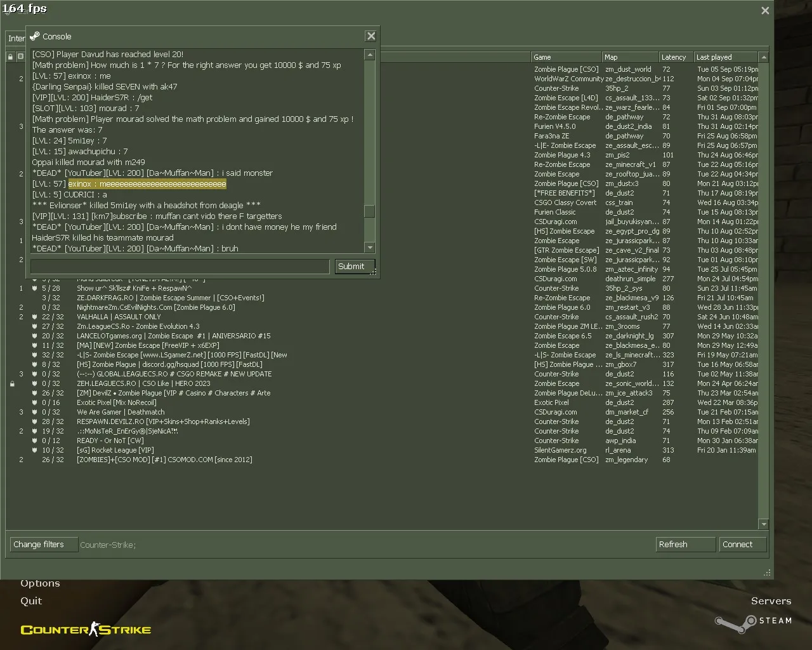Select Quit from the main menu
The image size is (812, 650).
[31, 600]
